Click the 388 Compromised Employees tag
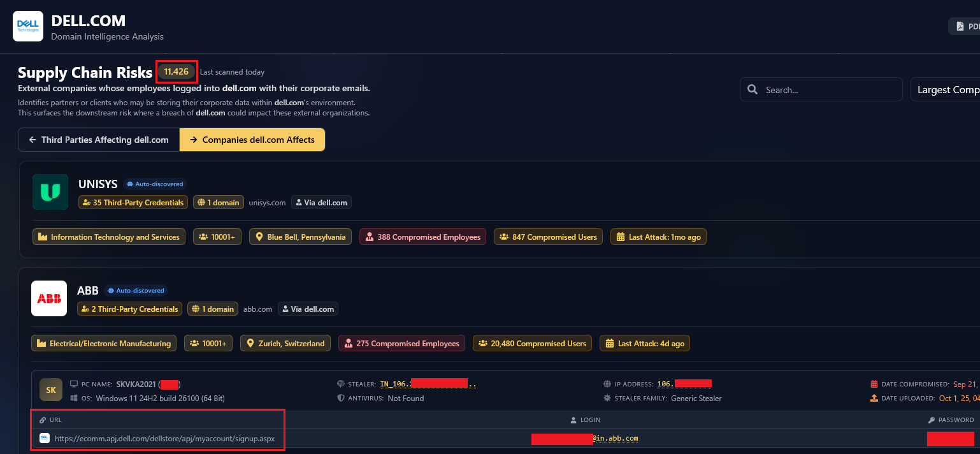980x454 pixels. pyautogui.click(x=422, y=237)
